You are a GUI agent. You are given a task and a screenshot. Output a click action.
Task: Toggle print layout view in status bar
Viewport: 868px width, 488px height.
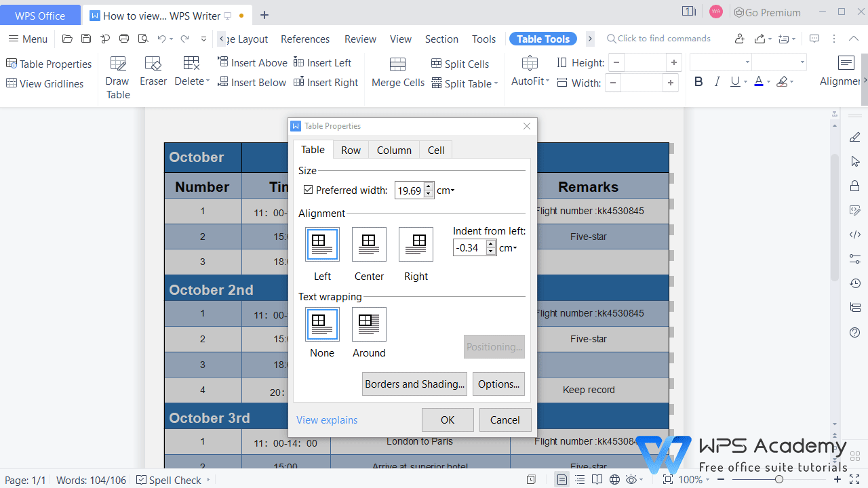(561, 480)
